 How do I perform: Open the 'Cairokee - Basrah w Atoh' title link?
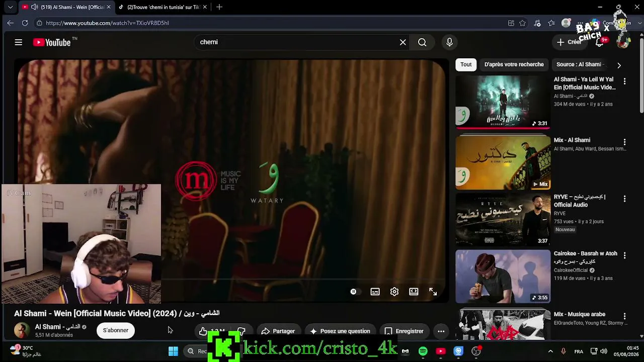tap(586, 257)
